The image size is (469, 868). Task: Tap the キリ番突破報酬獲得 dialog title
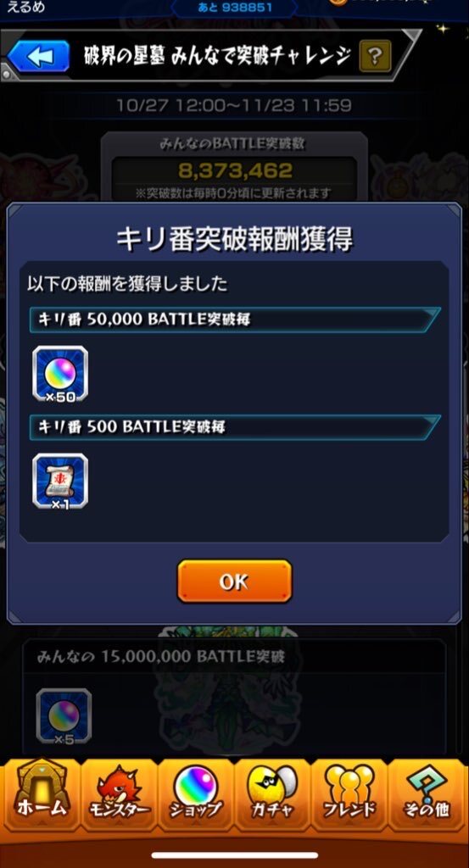(x=234, y=239)
